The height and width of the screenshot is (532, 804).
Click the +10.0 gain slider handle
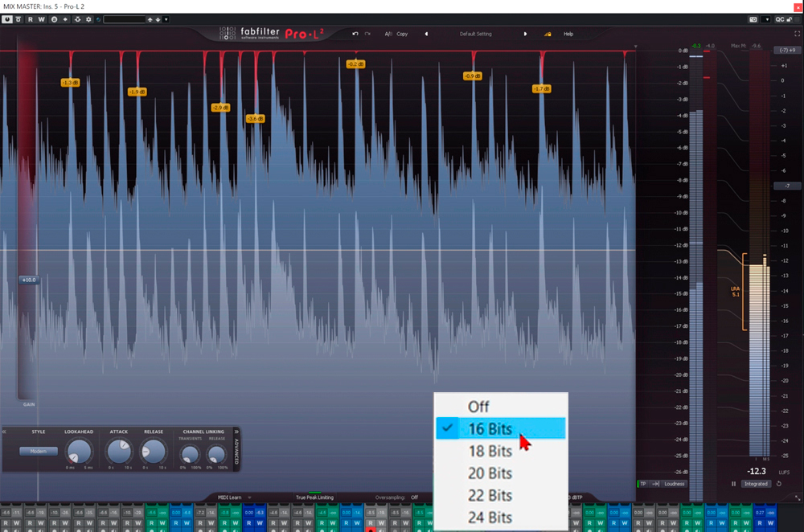[x=29, y=280]
